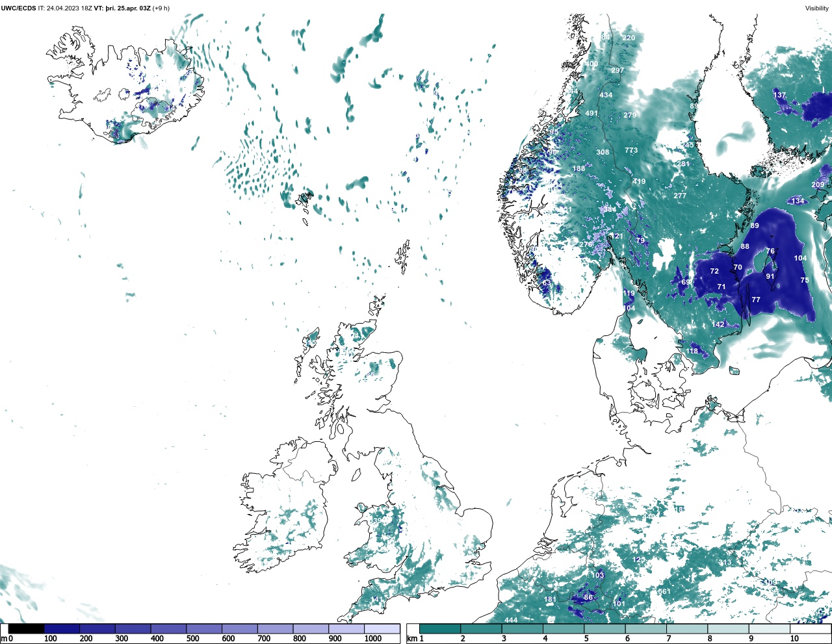Click map value '491'

[x=591, y=113]
